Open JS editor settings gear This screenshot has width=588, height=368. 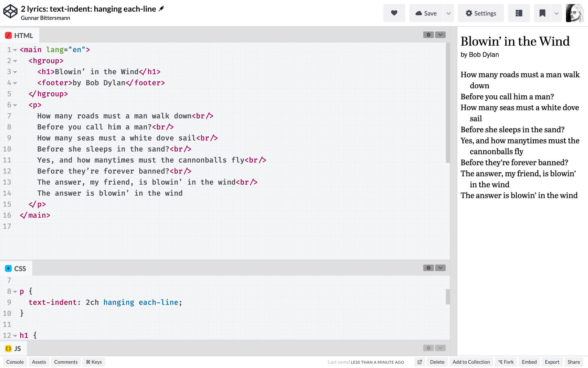429,348
